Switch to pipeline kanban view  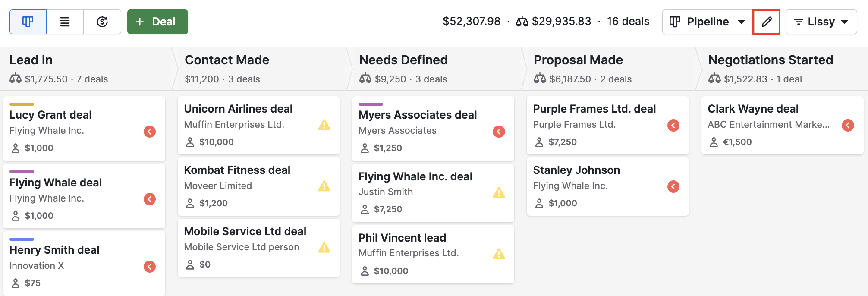28,22
